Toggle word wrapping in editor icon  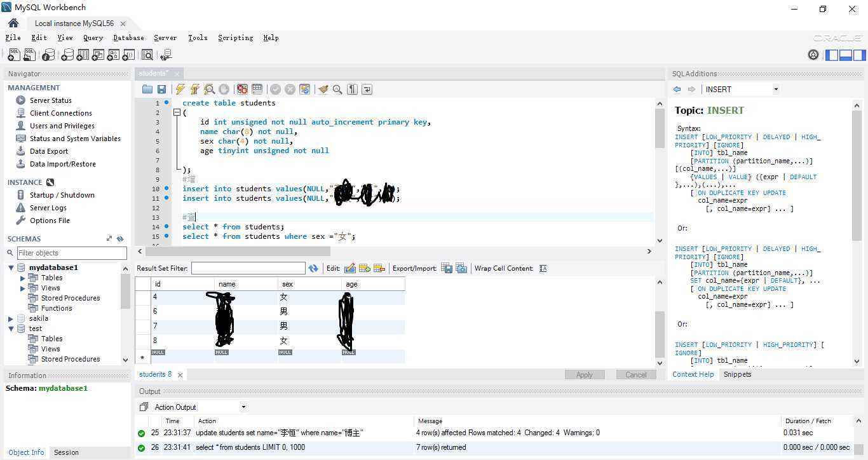(367, 90)
